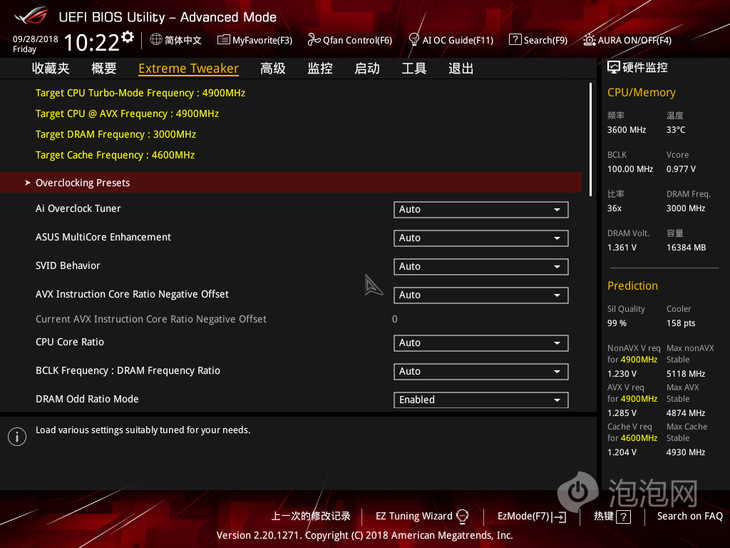Screen dimensions: 730x548
Task: Click the 10:22 clock time
Action: click(91, 43)
